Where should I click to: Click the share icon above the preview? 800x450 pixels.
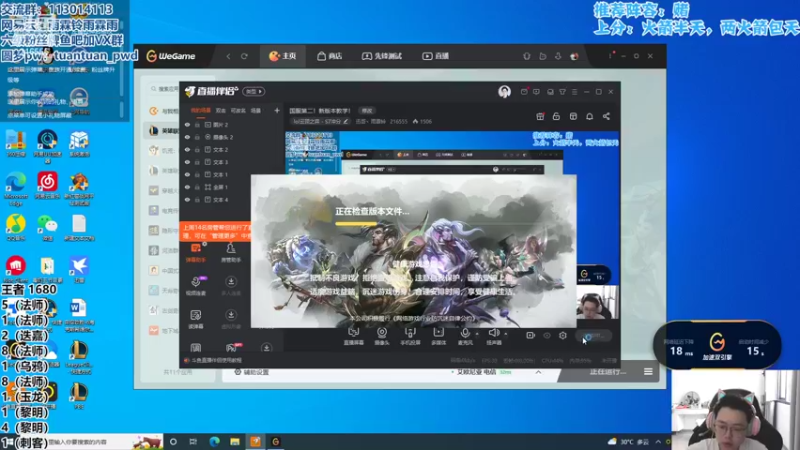click(606, 116)
